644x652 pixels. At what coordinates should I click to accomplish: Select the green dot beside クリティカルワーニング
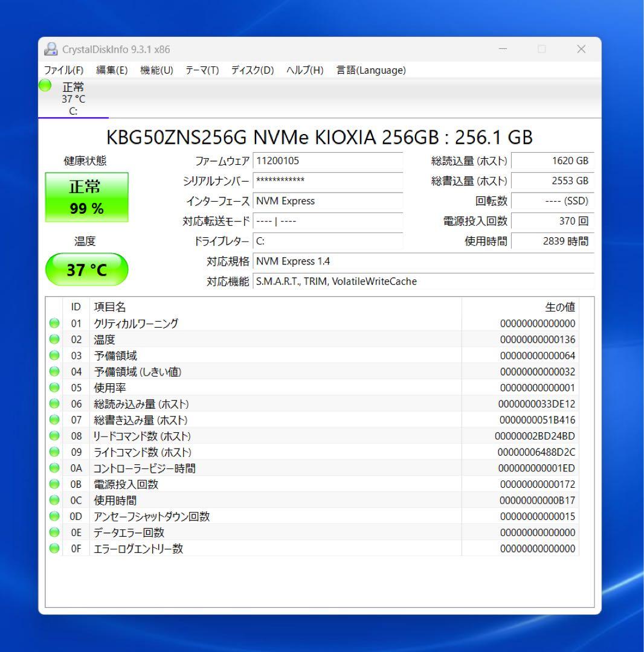tap(54, 323)
